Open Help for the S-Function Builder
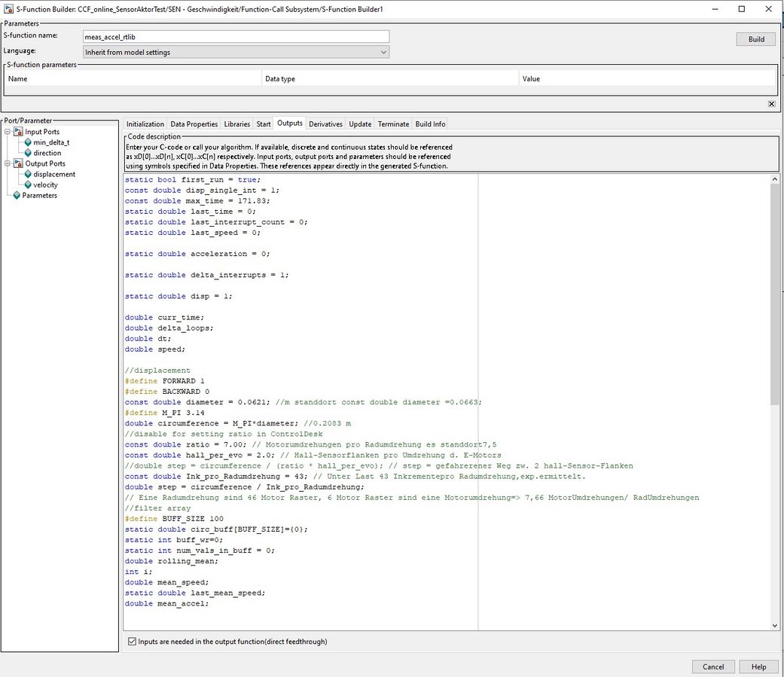Viewport: 784px width, 677px height. [x=758, y=666]
